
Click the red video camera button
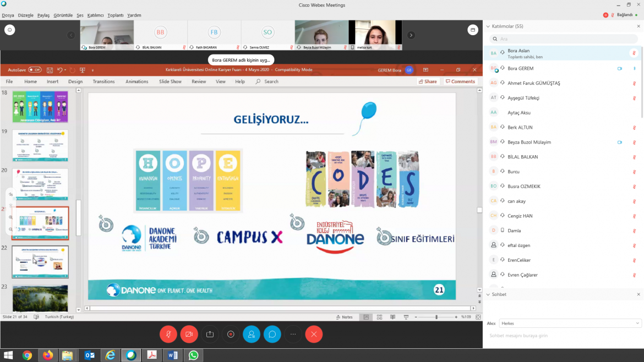pyautogui.click(x=189, y=334)
